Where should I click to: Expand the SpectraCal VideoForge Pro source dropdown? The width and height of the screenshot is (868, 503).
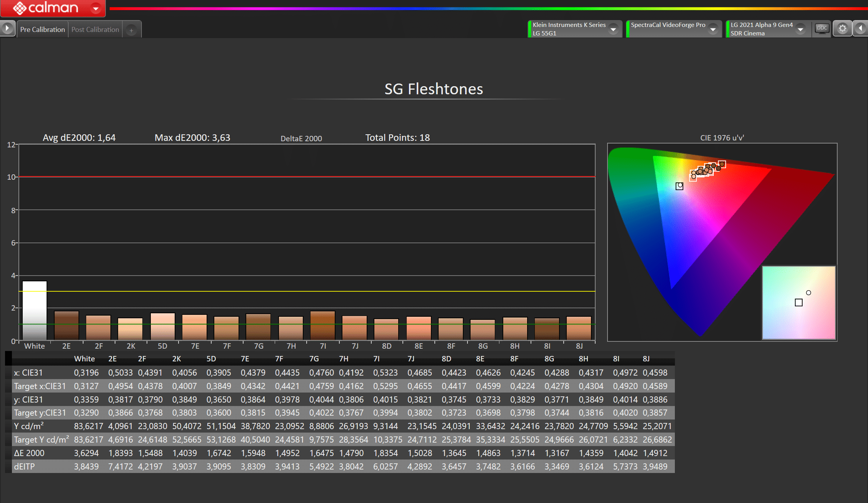point(713,29)
